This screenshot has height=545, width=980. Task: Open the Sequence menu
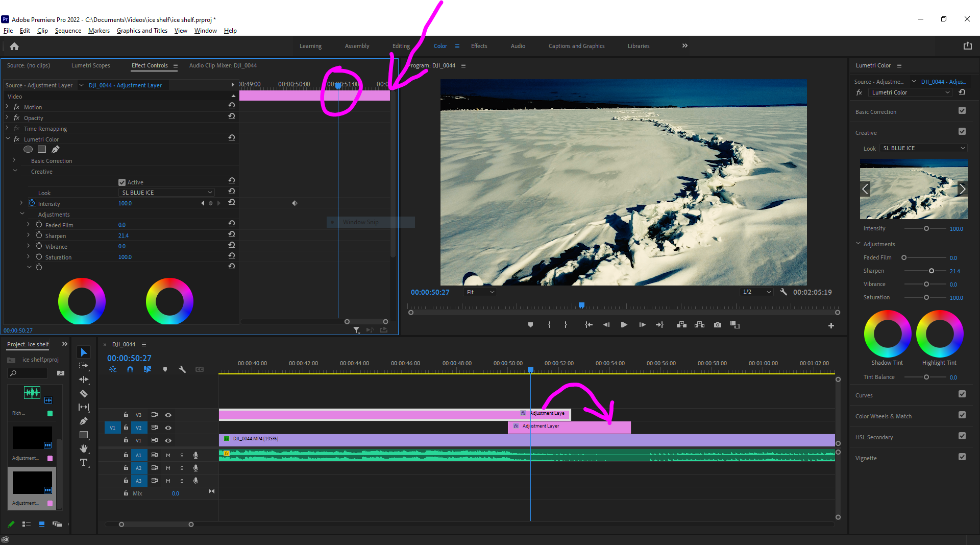[x=68, y=30]
